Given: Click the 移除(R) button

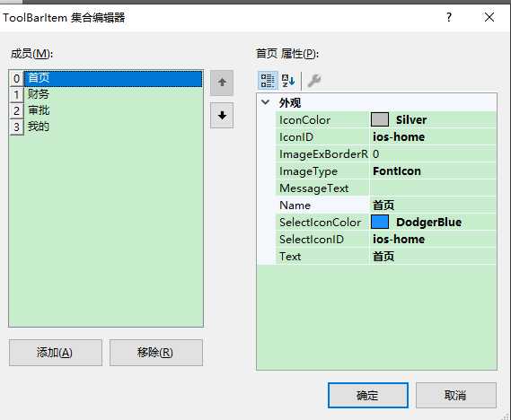Looking at the screenshot, I should [x=156, y=353].
